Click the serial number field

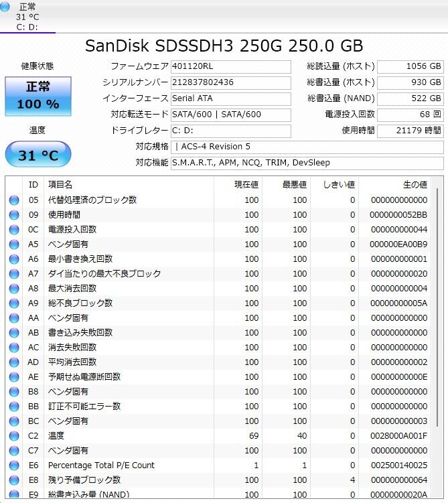[230, 82]
